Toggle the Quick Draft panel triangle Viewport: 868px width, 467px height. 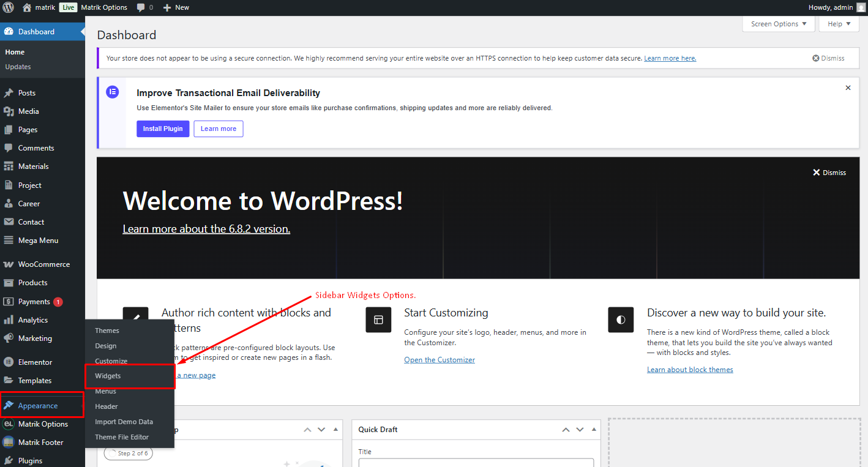(594, 430)
